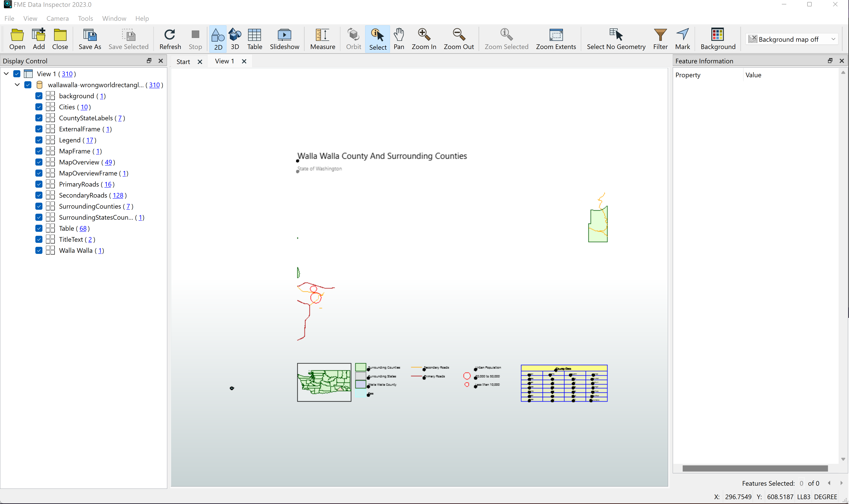Add a dataset using the Add icon

pos(39,39)
